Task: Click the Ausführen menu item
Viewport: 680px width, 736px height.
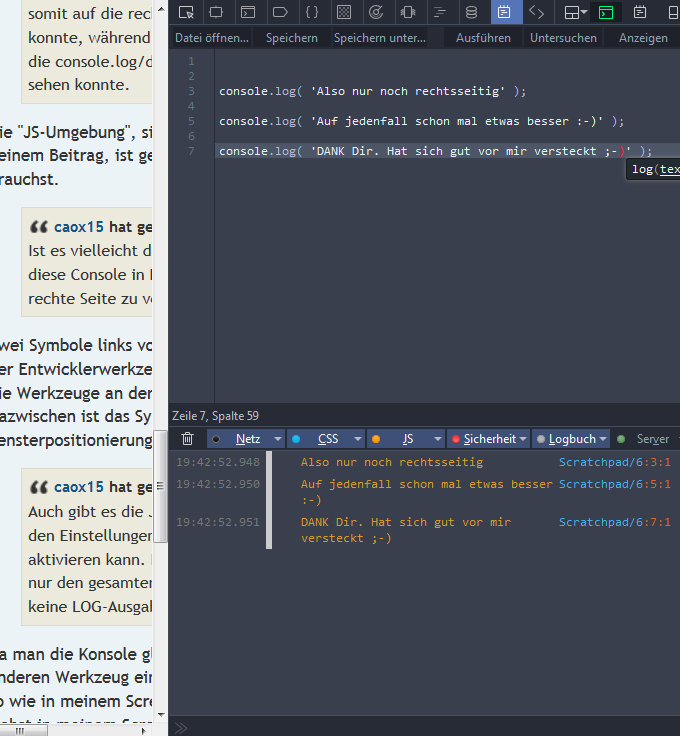Action: point(483,37)
